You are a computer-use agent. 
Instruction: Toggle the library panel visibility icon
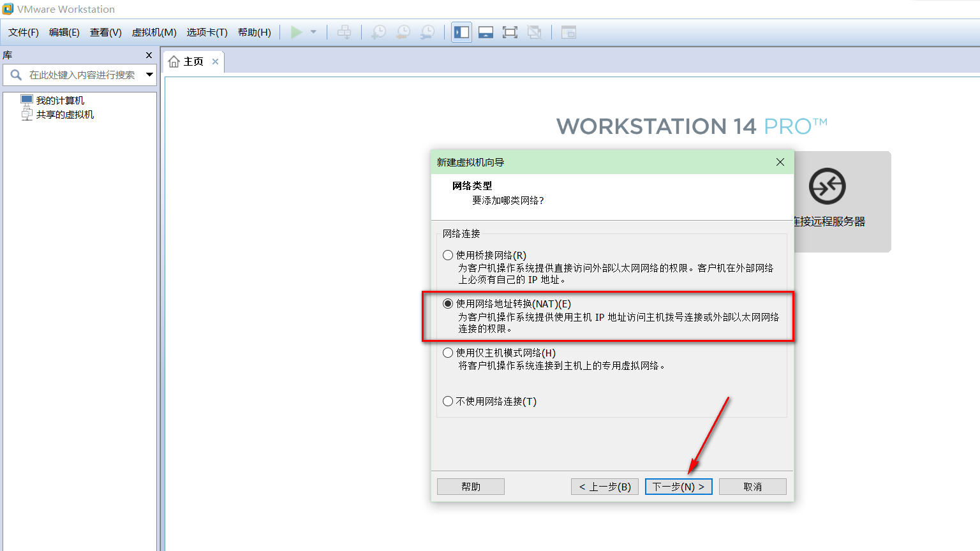coord(461,32)
